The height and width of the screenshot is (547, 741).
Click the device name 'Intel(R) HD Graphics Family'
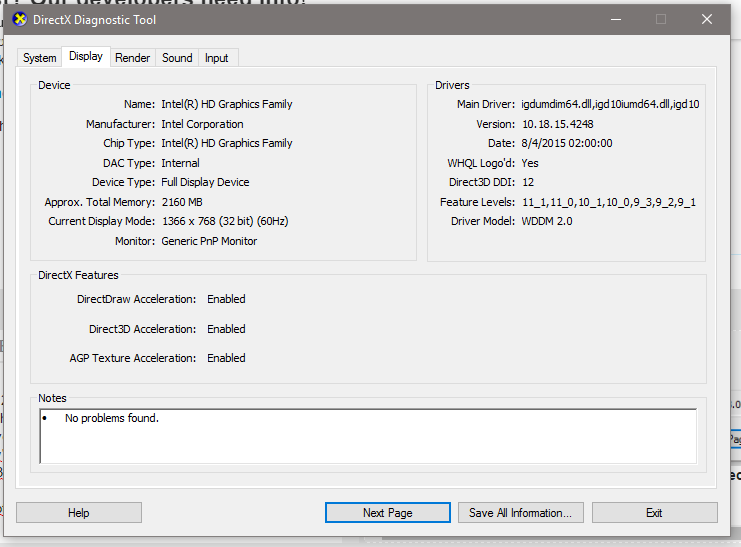click(x=227, y=104)
